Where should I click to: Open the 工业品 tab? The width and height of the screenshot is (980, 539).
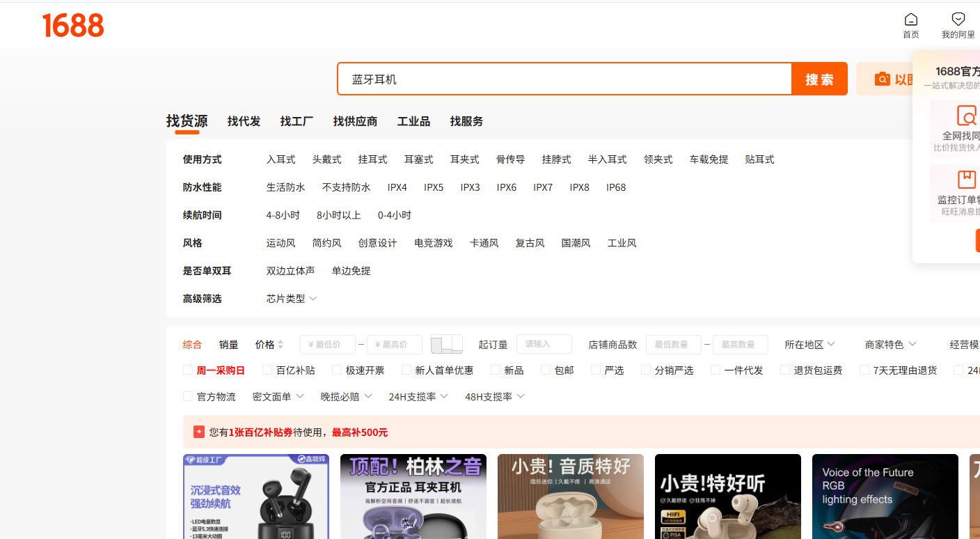click(413, 121)
